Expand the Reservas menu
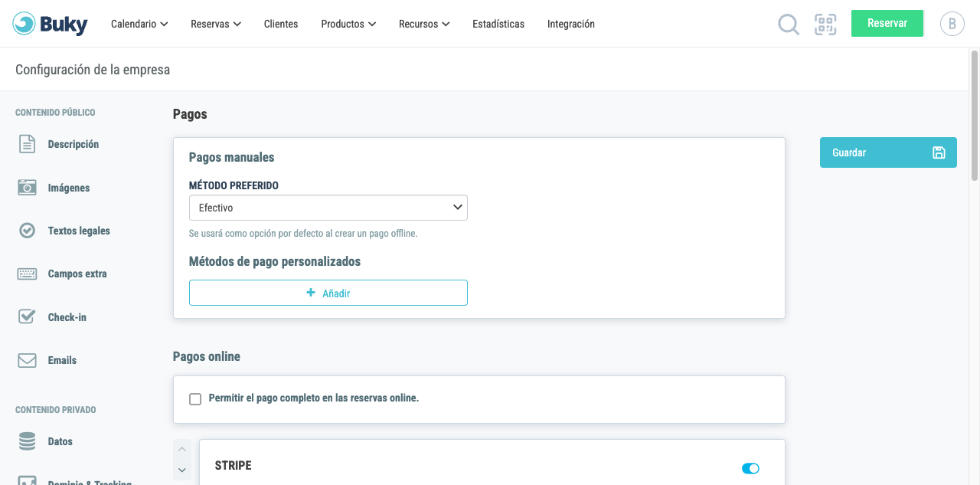The image size is (980, 485). click(216, 24)
